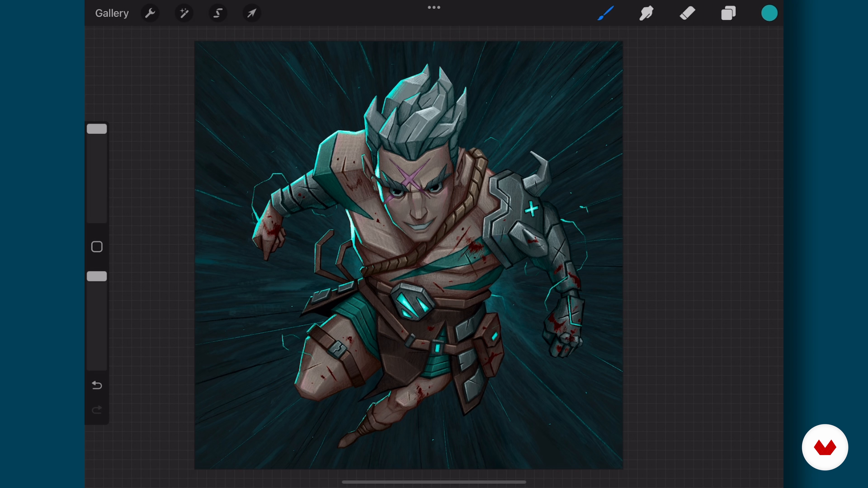
Task: Click the brush opacity slider handle
Action: coord(97,277)
